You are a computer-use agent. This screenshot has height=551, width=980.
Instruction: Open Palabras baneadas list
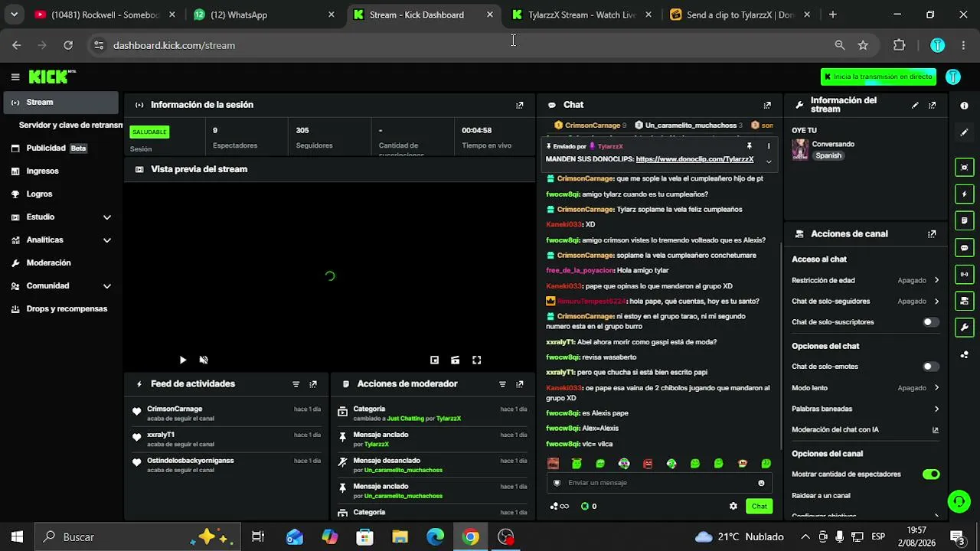pos(865,409)
